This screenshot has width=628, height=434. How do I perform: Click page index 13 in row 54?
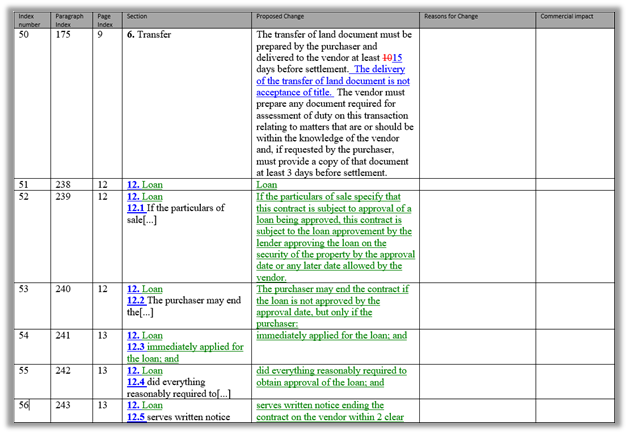(x=103, y=335)
